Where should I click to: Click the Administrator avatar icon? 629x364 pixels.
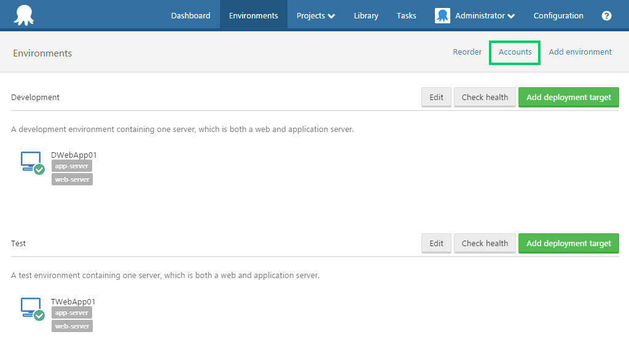click(442, 15)
